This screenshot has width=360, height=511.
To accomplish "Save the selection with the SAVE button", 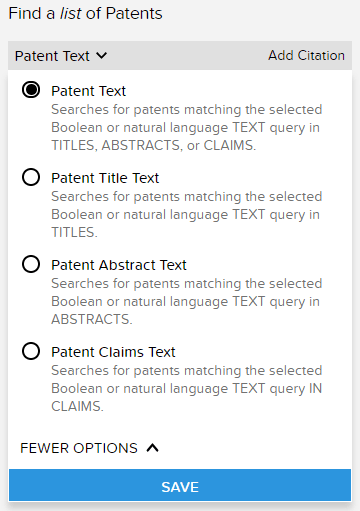I will pos(180,485).
